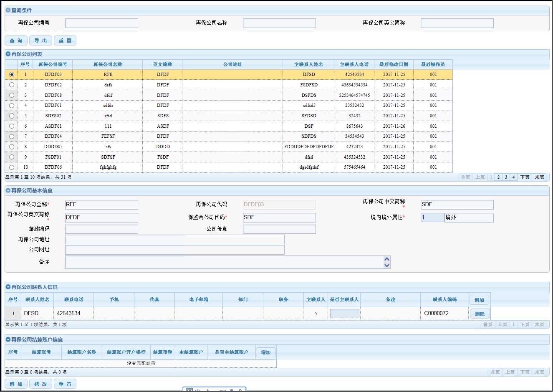Click 末页 last page in company list
This screenshot has height=392, width=553.
coord(540,177)
